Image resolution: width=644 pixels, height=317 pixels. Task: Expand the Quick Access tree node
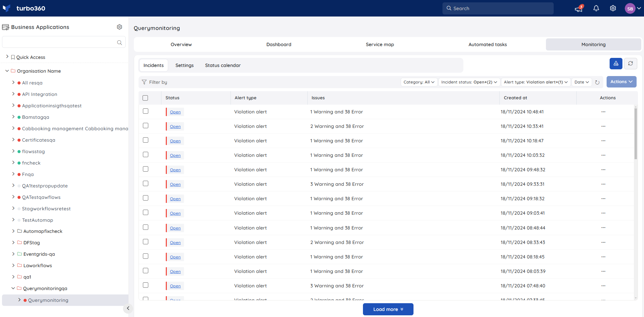(7, 57)
